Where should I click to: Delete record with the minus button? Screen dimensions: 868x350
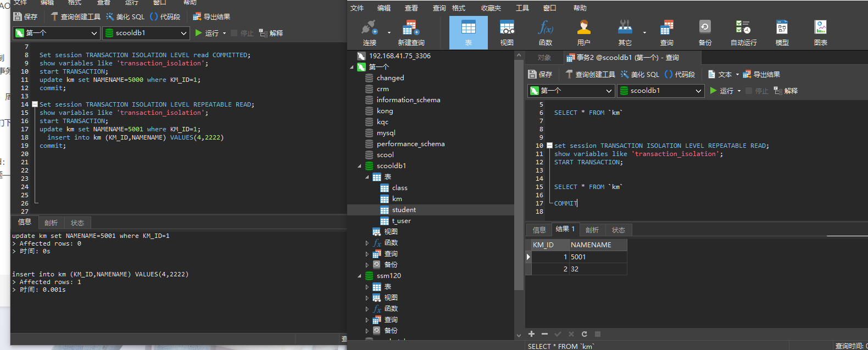pos(544,334)
